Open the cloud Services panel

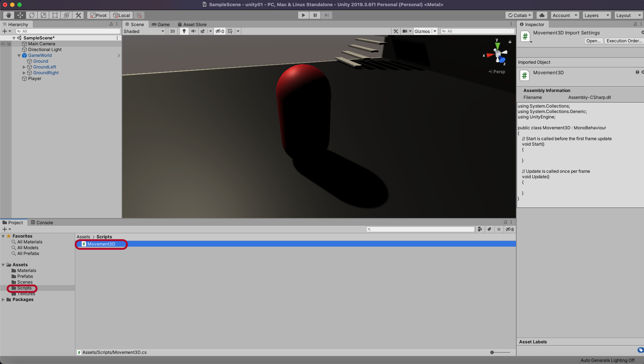pos(542,15)
